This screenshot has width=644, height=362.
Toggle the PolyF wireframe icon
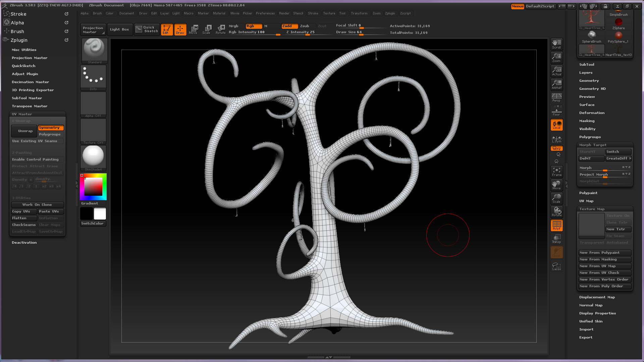point(556,225)
